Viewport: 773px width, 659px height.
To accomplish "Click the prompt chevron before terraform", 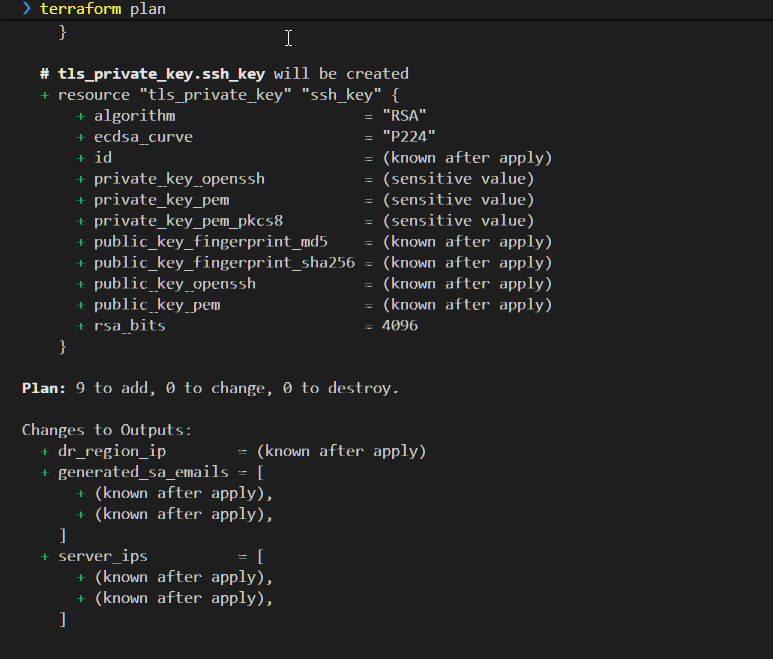I will tap(27, 9).
